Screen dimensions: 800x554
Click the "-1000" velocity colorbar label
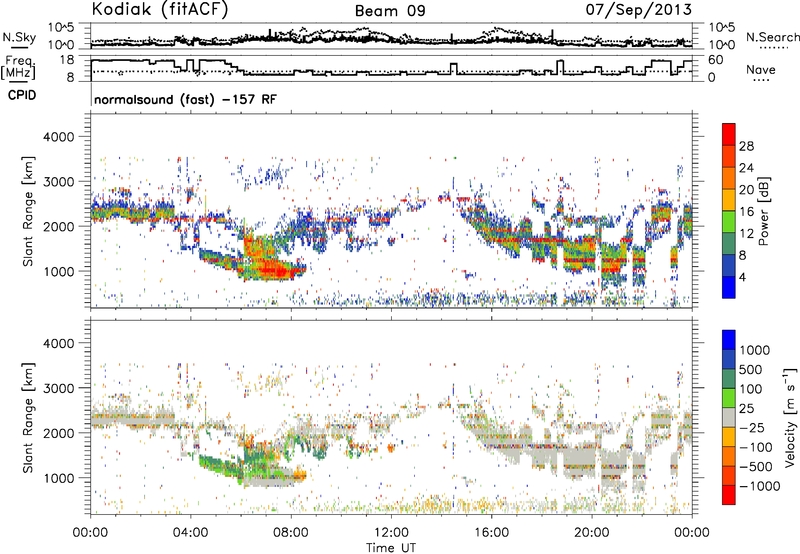pyautogui.click(x=760, y=486)
